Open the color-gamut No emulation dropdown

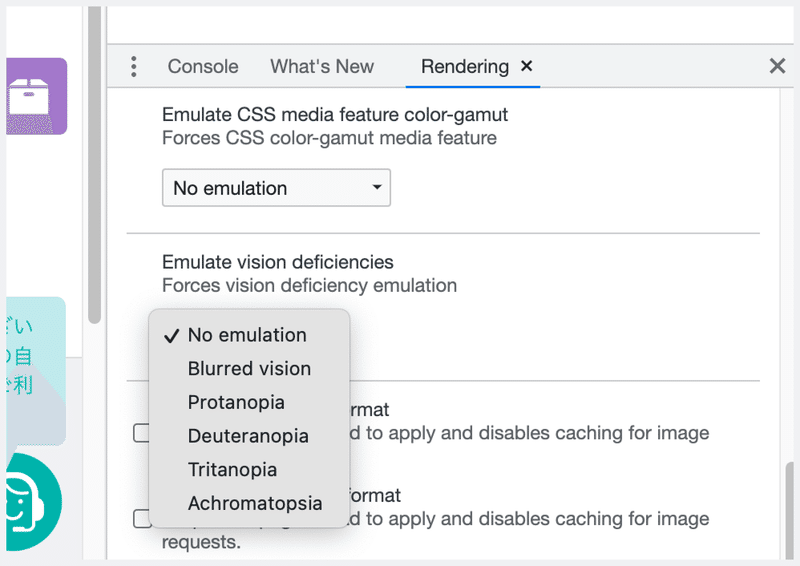(x=276, y=188)
